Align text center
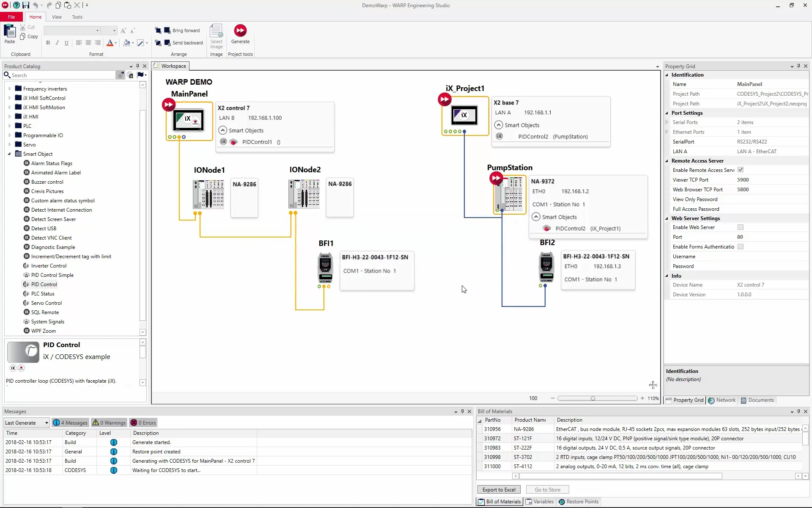Screen dimensions: 812x508 point(88,43)
